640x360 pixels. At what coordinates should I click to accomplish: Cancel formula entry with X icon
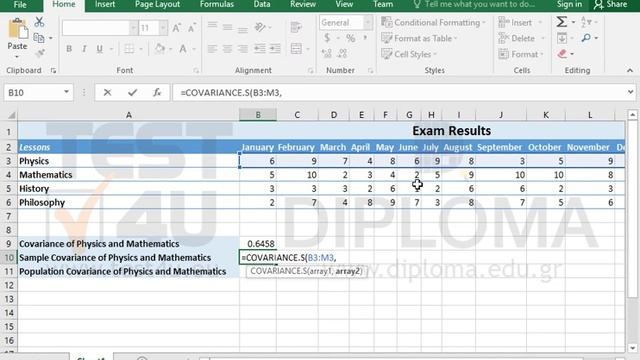pyautogui.click(x=107, y=93)
